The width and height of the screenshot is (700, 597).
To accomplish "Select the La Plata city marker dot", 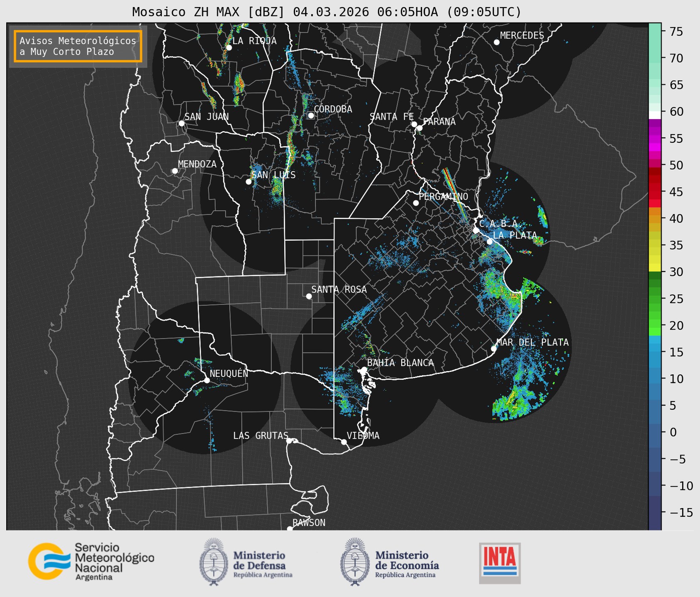I will [490, 242].
